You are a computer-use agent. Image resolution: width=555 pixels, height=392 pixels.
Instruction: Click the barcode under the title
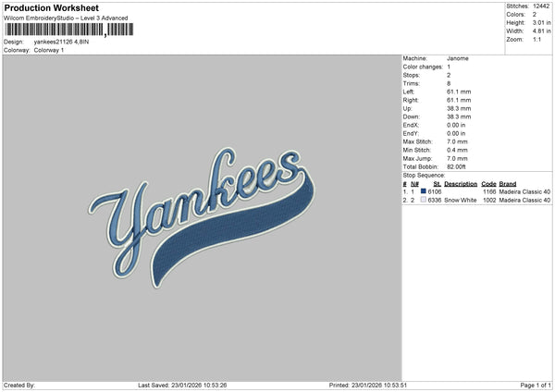tap(69, 30)
